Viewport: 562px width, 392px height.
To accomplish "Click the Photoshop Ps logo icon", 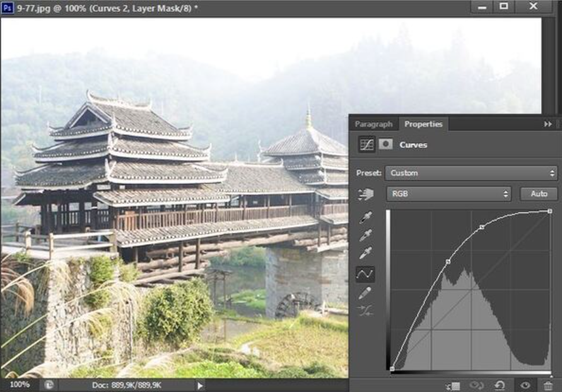I will pos(7,8).
